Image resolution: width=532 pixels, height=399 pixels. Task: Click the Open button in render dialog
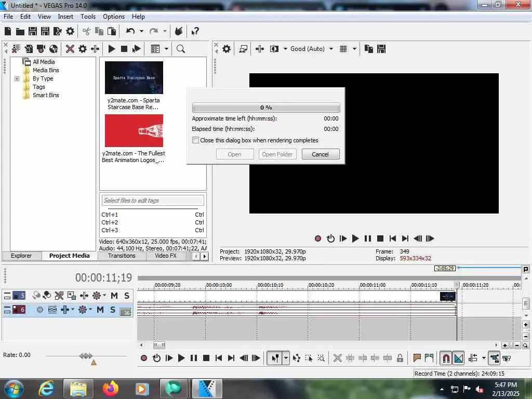234,154
